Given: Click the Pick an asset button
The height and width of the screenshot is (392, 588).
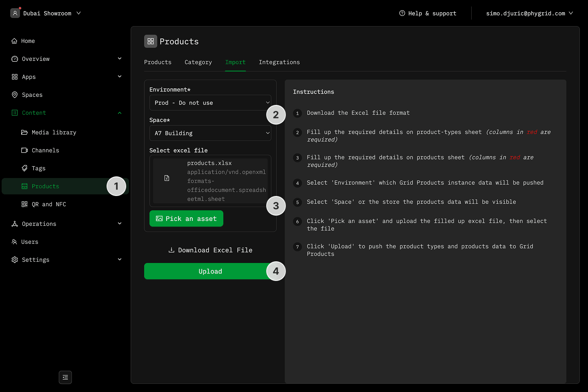Looking at the screenshot, I should (186, 218).
